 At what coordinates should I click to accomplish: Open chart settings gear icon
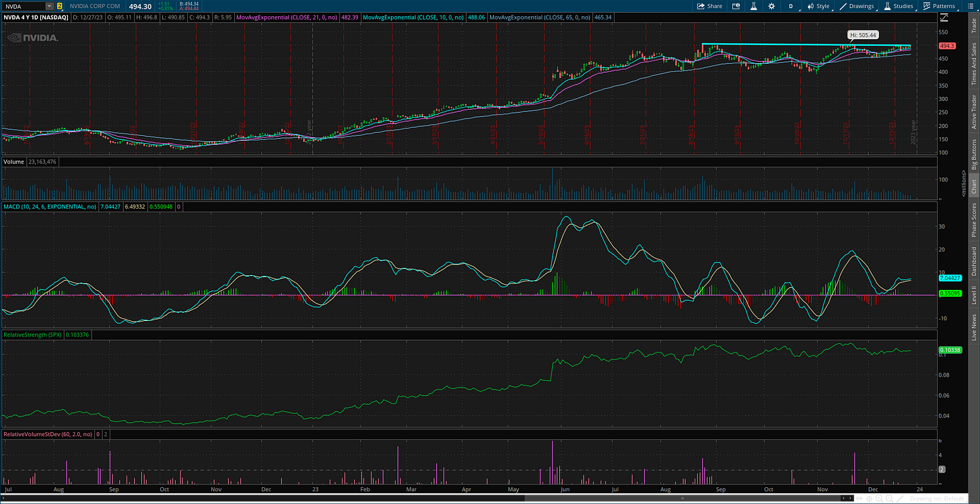(771, 5)
